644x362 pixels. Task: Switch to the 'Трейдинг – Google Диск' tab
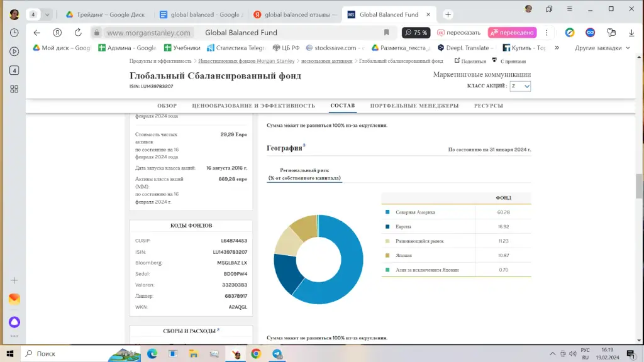click(106, 14)
